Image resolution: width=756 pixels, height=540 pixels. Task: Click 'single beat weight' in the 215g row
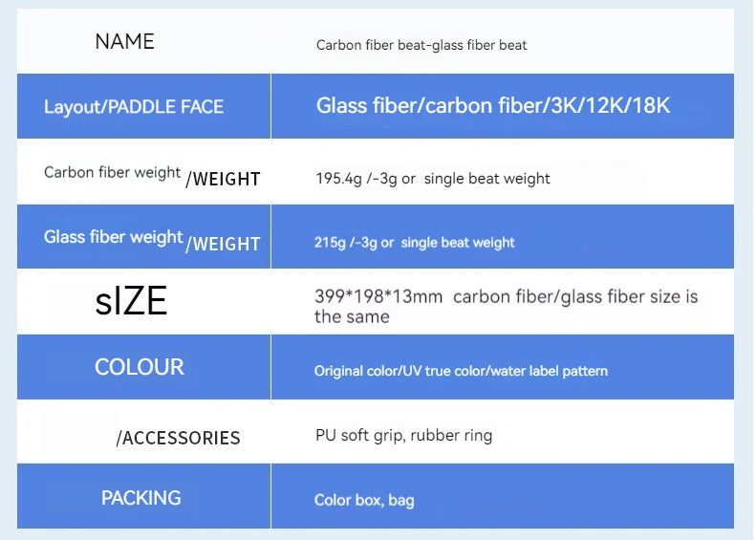pos(458,243)
